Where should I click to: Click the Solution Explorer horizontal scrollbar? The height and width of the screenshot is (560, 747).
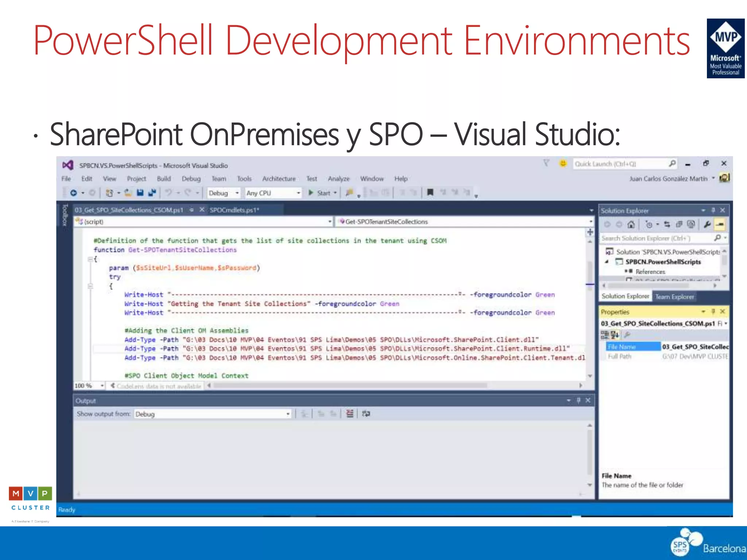coord(659,286)
